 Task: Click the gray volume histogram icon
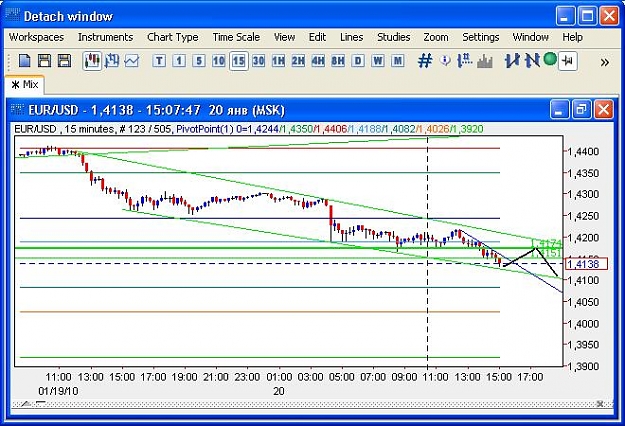(485, 61)
